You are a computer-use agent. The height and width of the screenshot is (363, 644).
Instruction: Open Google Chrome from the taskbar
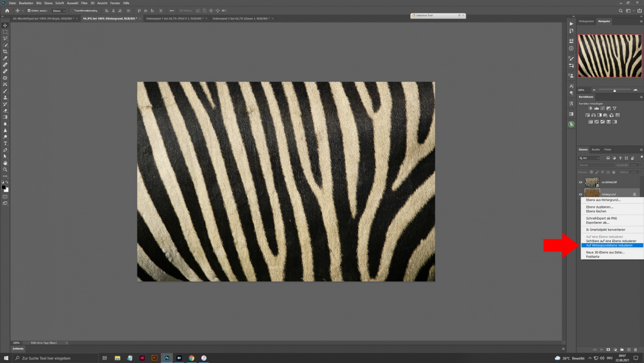click(x=192, y=358)
